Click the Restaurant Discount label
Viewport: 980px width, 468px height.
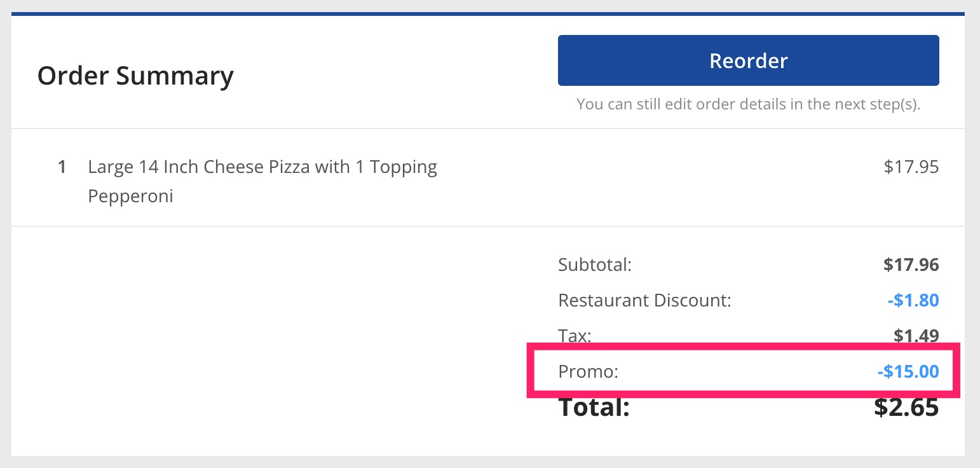(x=644, y=300)
